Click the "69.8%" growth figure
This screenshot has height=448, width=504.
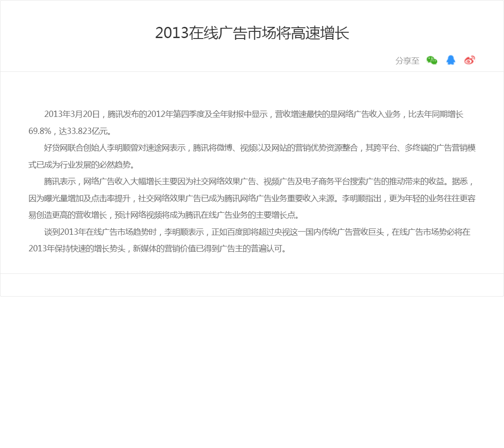[x=40, y=131]
